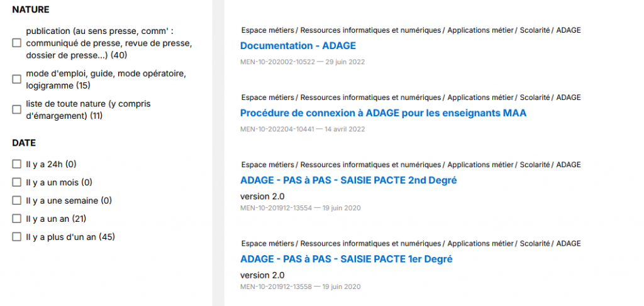The height and width of the screenshot is (306, 644).
Task: Click 'Applications métier' breadcrumb above Procédure de connexion
Action: coord(480,97)
